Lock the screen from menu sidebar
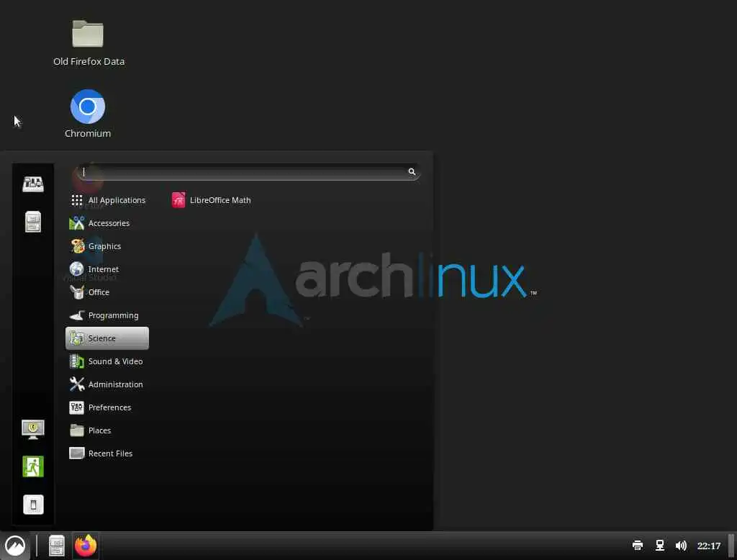Screen dimensions: 737x560 [33, 429]
